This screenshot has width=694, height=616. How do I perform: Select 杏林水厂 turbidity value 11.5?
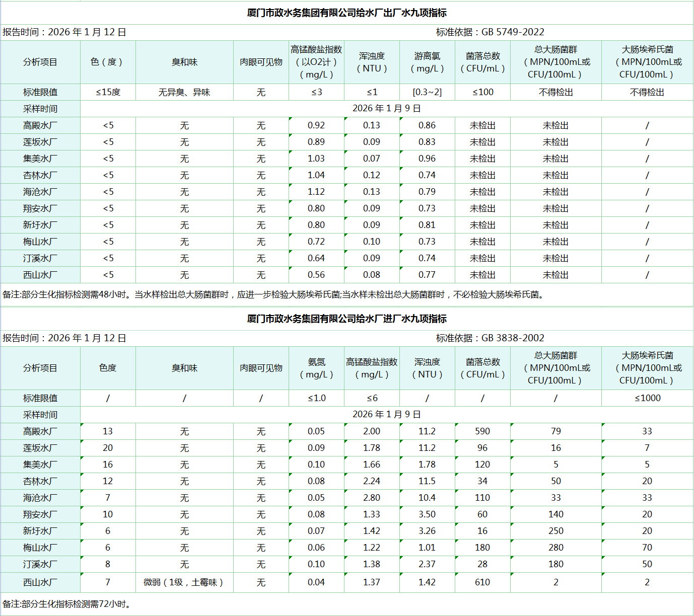427,481
